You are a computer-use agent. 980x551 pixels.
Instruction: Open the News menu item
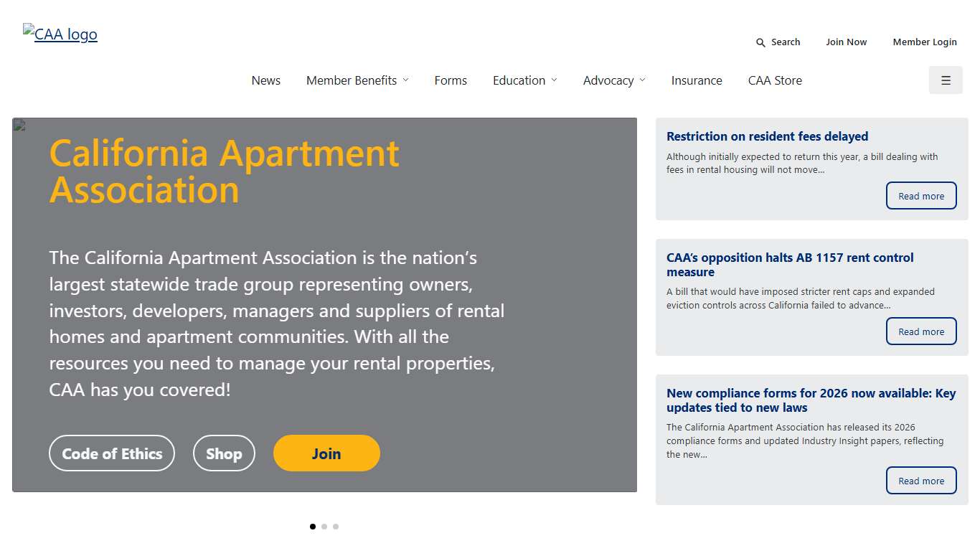pos(265,80)
